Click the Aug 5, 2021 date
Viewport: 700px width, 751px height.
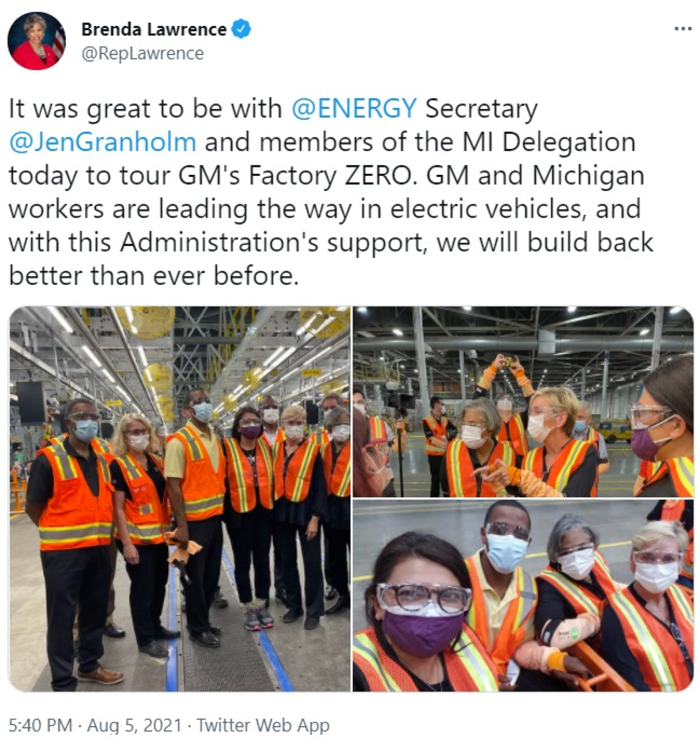[134, 725]
